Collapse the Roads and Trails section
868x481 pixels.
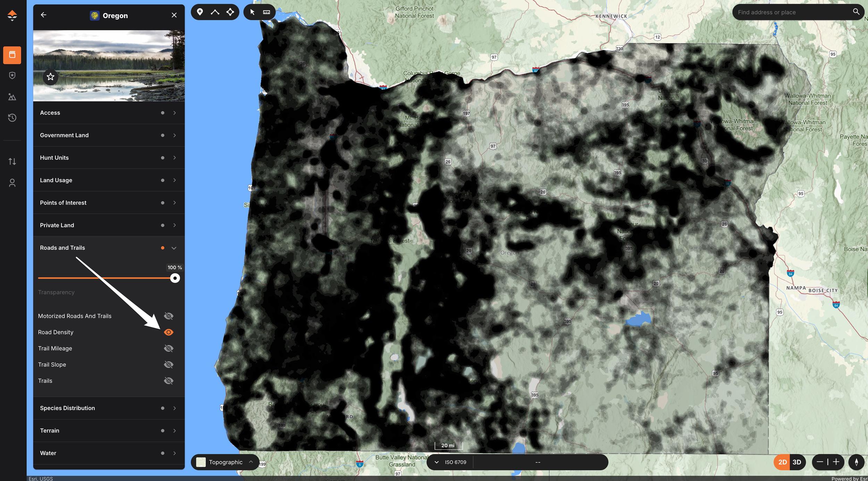[174, 247]
